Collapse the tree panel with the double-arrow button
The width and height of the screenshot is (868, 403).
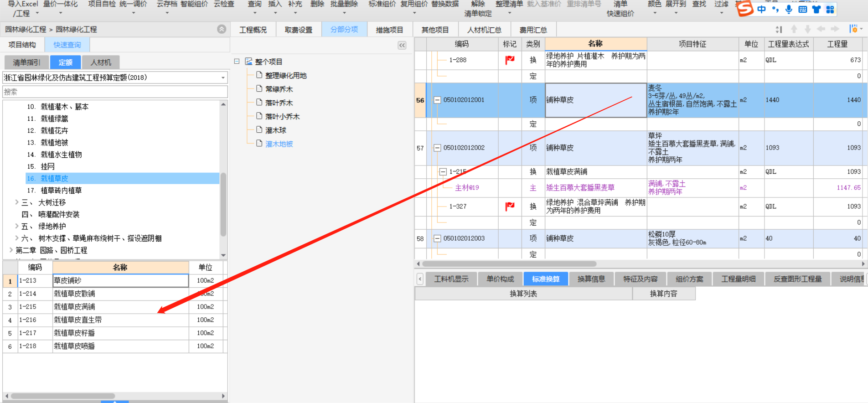[x=402, y=45]
